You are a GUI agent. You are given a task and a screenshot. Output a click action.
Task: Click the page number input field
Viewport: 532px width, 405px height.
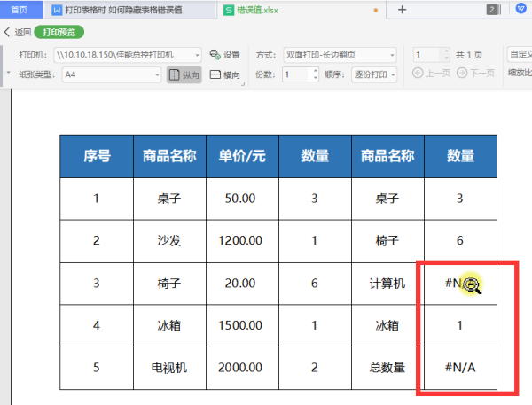[427, 55]
